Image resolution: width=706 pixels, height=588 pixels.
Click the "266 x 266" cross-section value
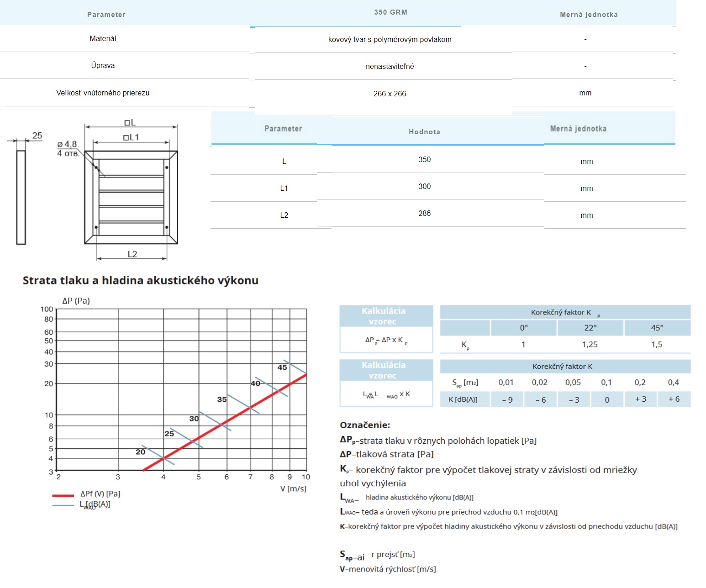click(390, 94)
